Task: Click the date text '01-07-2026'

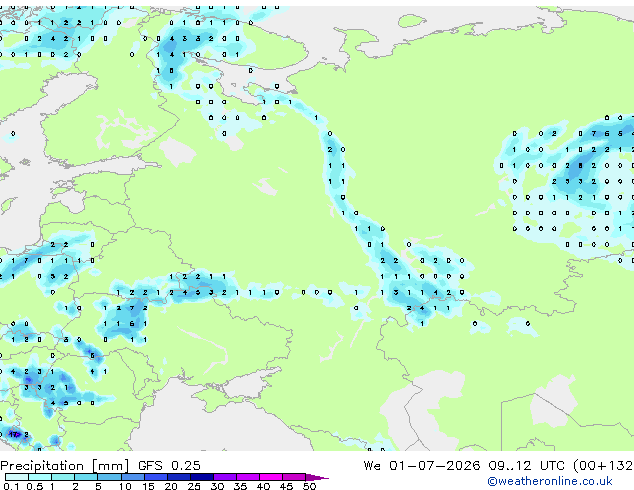Action: coord(435,466)
